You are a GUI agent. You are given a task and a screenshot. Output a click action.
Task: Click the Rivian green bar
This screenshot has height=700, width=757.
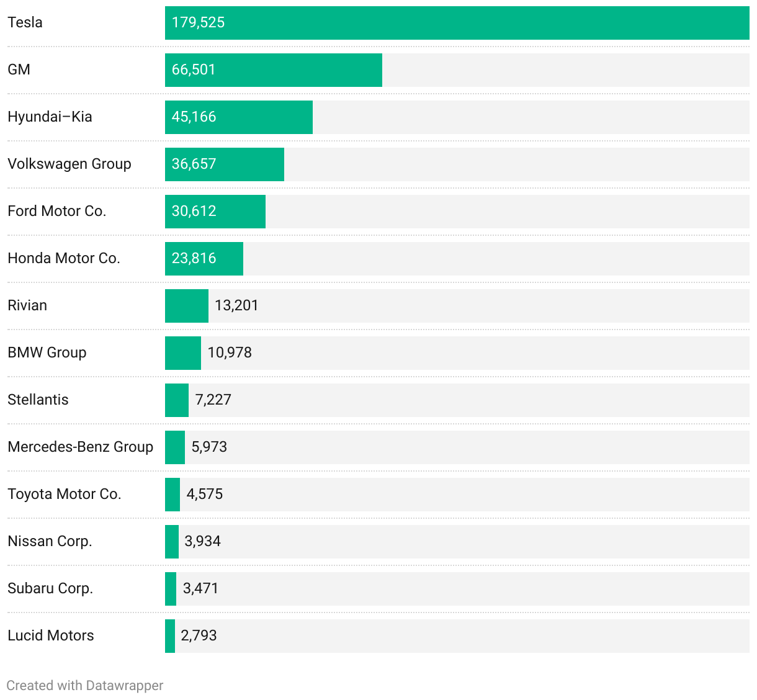tap(187, 306)
